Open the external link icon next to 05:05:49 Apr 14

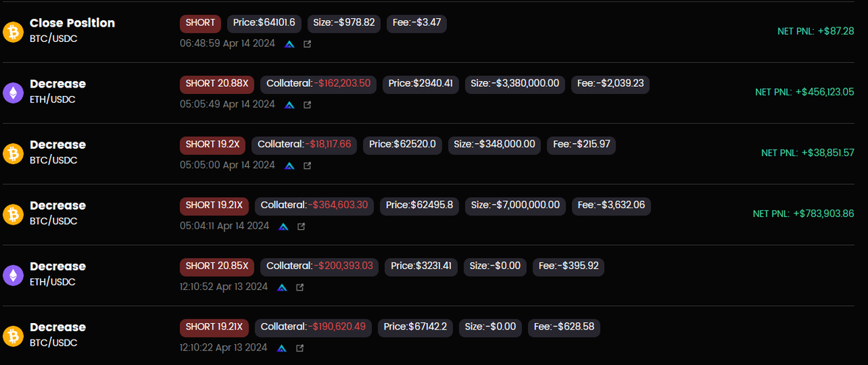tap(307, 105)
